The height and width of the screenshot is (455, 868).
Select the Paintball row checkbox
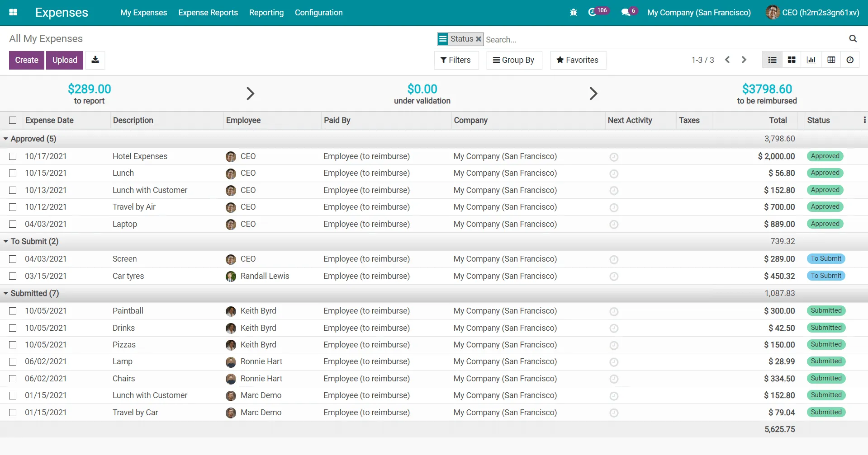pyautogui.click(x=13, y=311)
